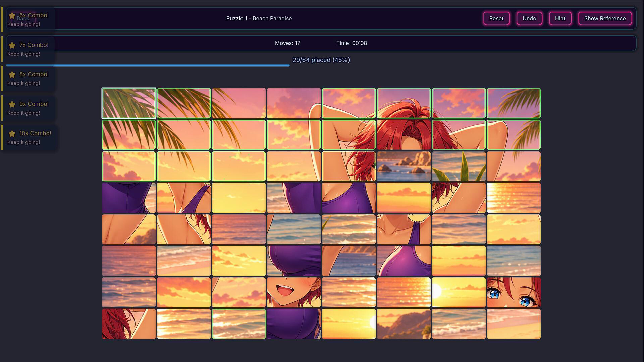Undo the last move
Viewport: 644px width, 362px height.
(529, 18)
